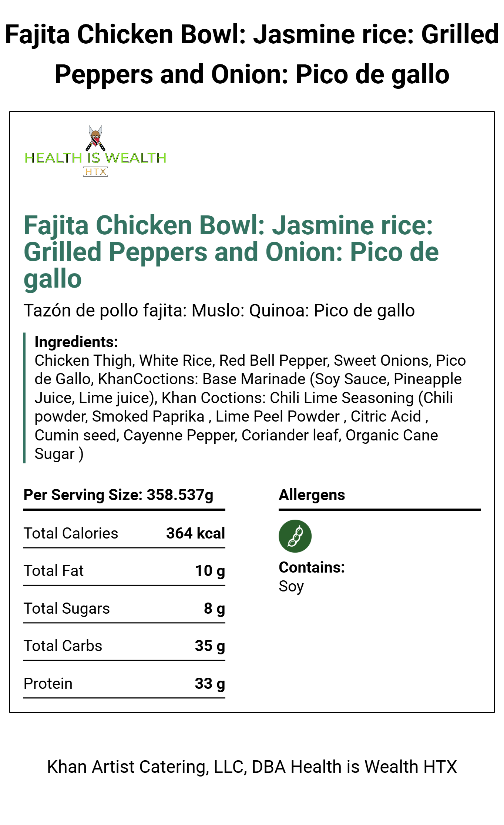Click the Khan Artist Catering footer text
504x825 pixels.
click(252, 767)
